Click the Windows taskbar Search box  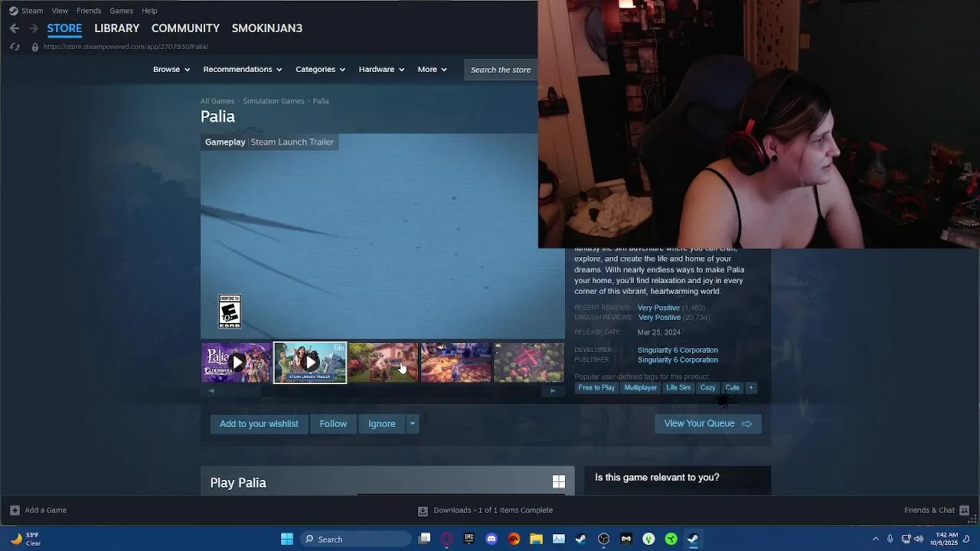(356, 539)
